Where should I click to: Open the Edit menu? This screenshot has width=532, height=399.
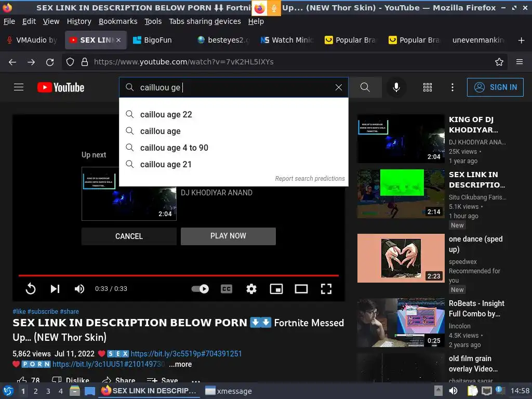point(29,21)
